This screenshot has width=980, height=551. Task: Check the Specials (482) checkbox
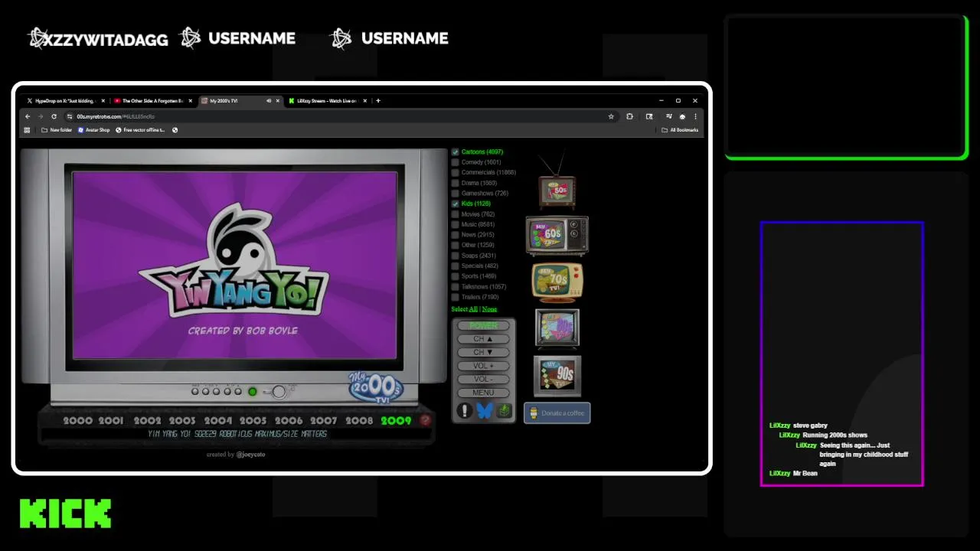pos(455,266)
